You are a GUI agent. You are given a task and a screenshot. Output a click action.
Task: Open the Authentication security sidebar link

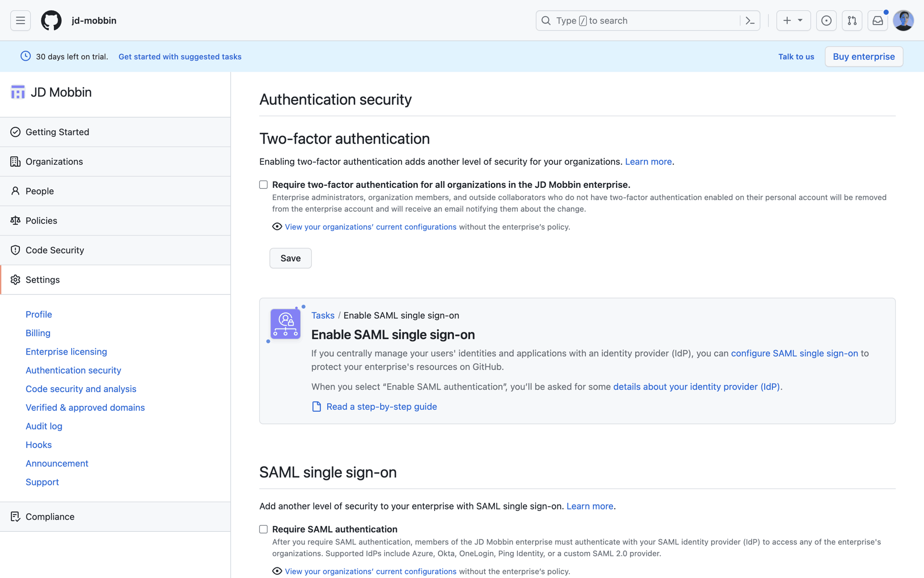tap(73, 370)
